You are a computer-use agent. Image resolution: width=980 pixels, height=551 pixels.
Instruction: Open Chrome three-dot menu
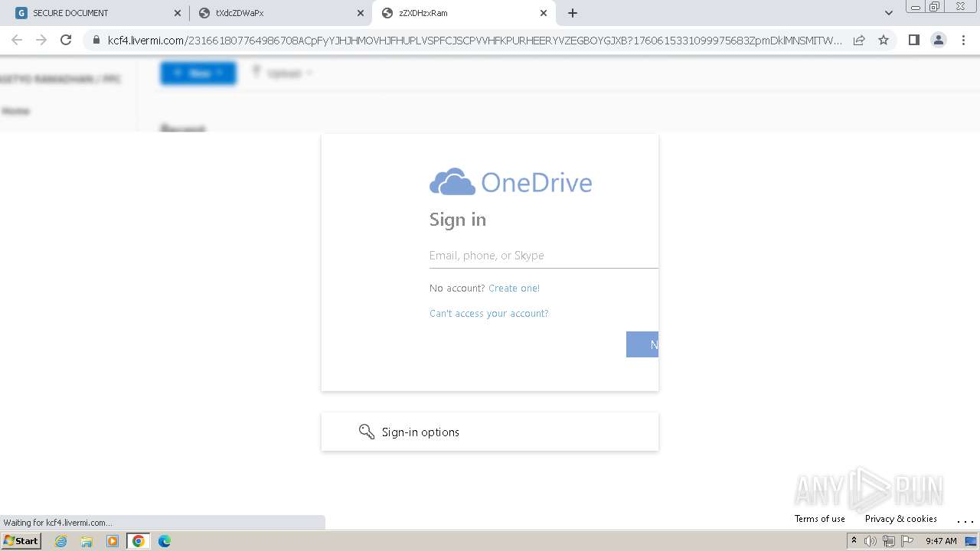click(x=964, y=41)
